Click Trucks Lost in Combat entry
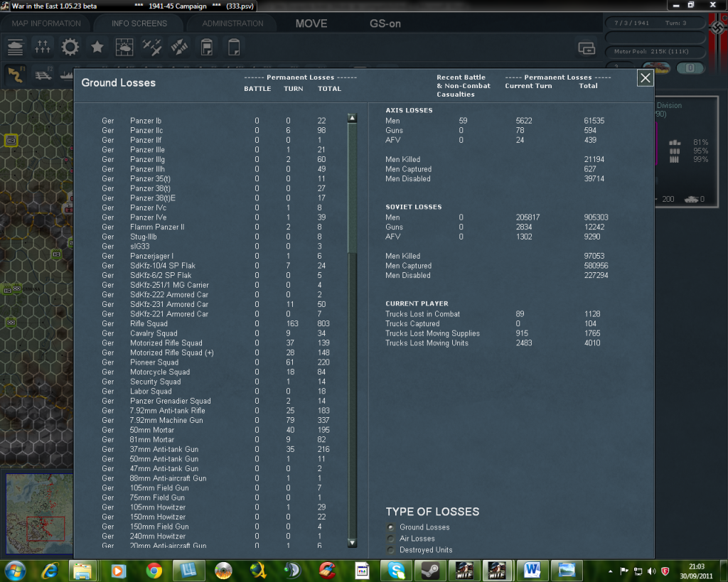 422,314
